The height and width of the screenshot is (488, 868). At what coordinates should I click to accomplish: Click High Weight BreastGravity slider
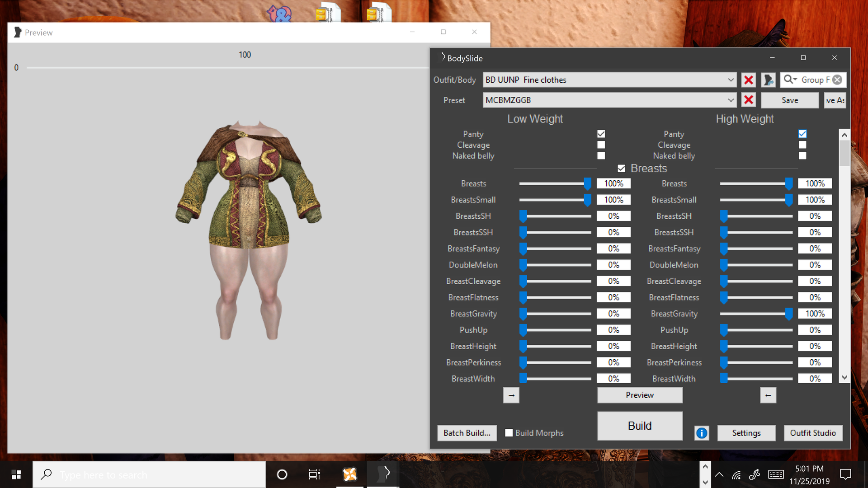coord(756,314)
